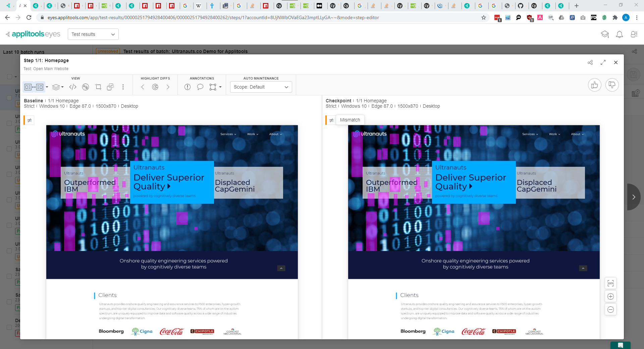Screen dimensions: 644x349
Task: Open notifications bell
Action: point(620,34)
